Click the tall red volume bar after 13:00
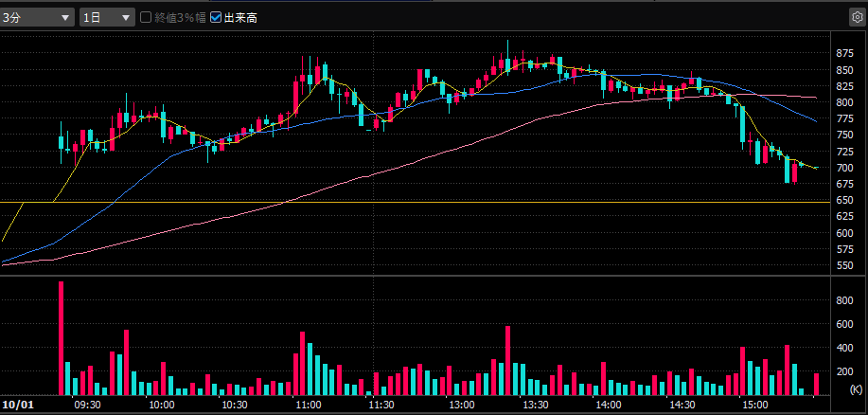 (508, 360)
